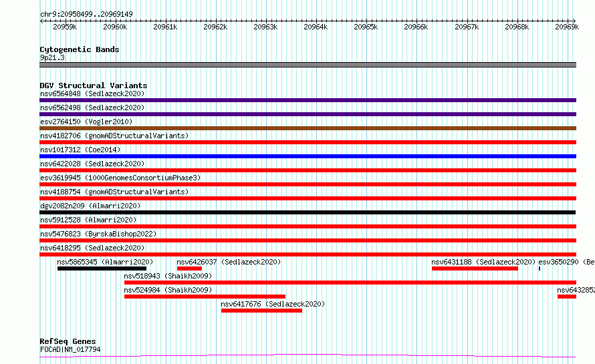Select the red nsv4182706 variant bar
This screenshot has width=595, height=364.
click(308, 142)
